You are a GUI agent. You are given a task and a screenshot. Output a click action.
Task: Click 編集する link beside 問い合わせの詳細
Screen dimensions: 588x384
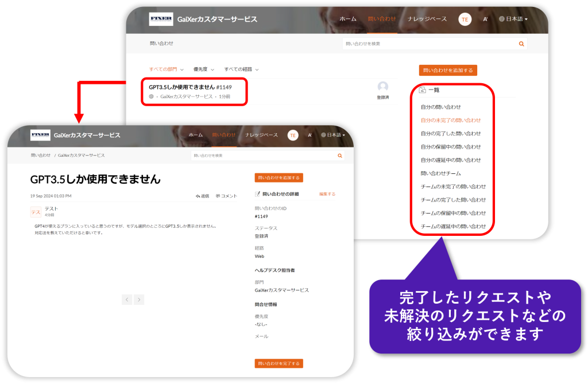pyautogui.click(x=327, y=194)
